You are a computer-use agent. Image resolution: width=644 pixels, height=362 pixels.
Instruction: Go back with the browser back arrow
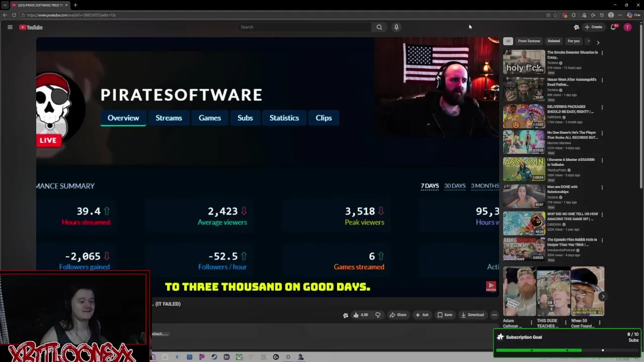pyautogui.click(x=5, y=15)
